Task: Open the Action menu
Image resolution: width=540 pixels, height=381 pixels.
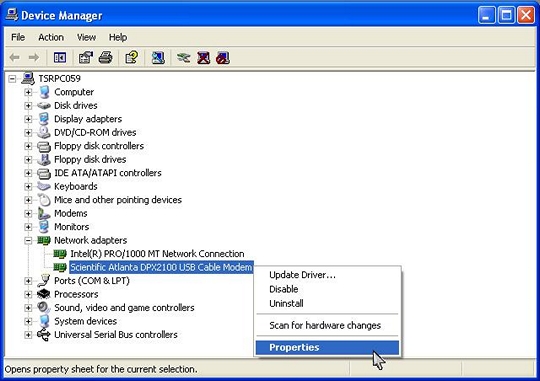Action: click(51, 37)
